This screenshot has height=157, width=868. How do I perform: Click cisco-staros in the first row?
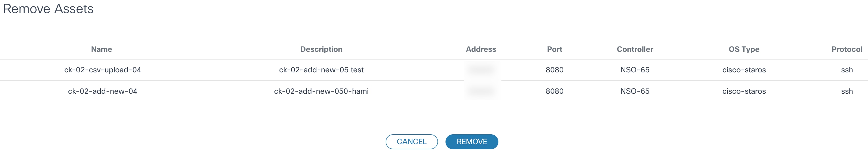(x=744, y=70)
